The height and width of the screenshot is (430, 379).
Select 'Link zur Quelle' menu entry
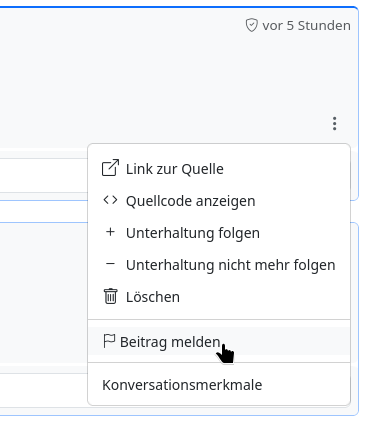[219, 169]
